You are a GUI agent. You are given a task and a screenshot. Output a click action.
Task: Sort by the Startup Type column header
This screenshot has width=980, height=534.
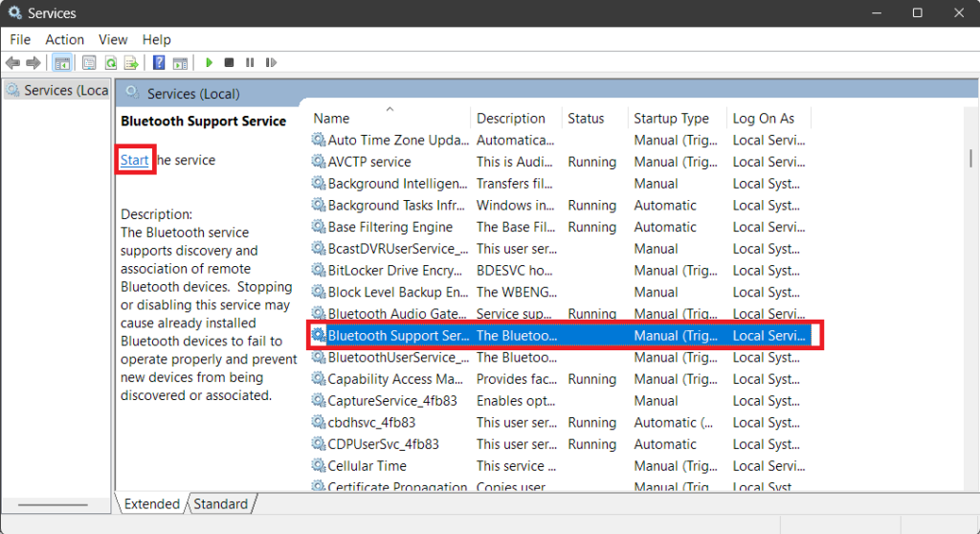pos(671,119)
